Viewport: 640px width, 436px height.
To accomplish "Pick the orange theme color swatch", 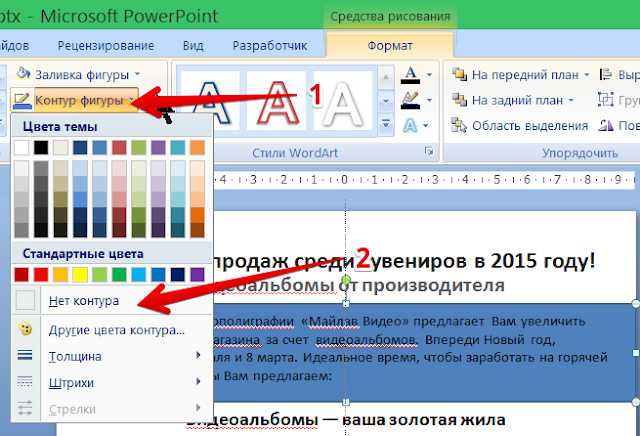I will coord(198,147).
